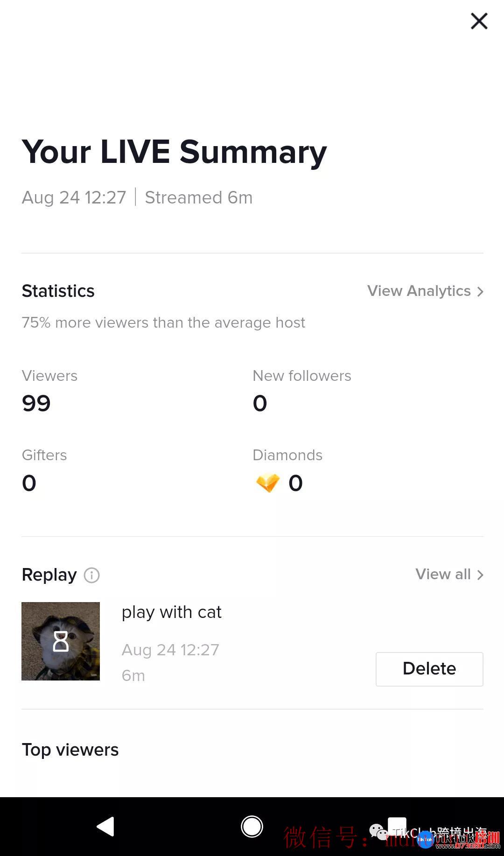The width and height of the screenshot is (504, 856).
Task: Open View Analytics link
Action: pyautogui.click(x=419, y=291)
